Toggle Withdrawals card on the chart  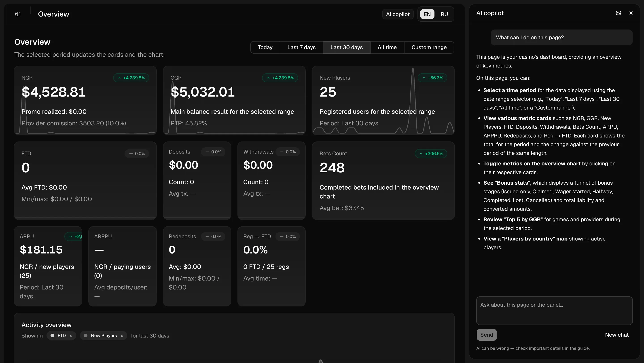pos(271,181)
